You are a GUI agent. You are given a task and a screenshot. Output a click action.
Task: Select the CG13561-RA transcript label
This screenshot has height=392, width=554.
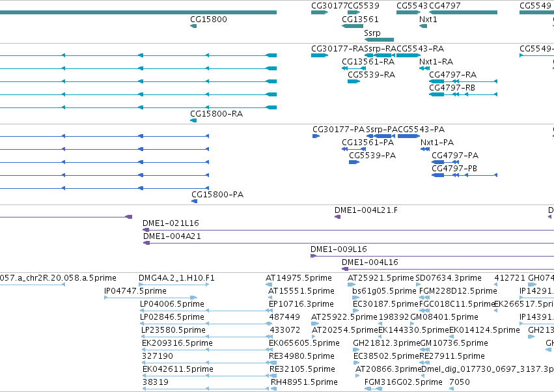pyautogui.click(x=368, y=62)
